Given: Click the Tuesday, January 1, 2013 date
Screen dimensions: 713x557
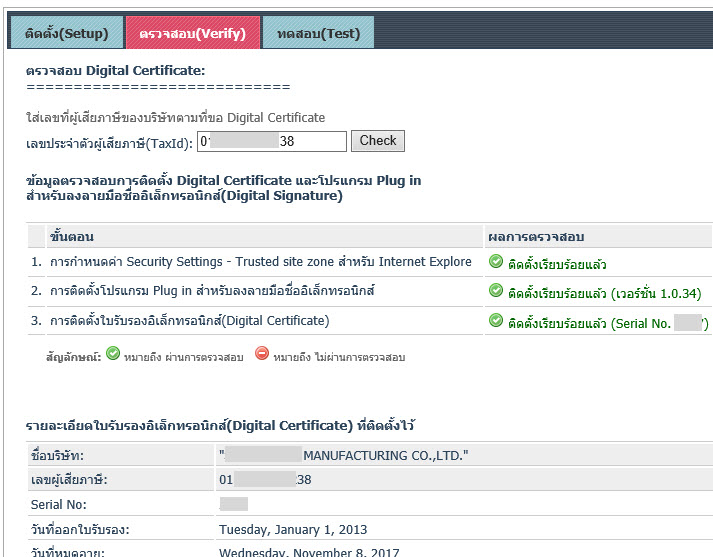Looking at the screenshot, I should point(293,530).
